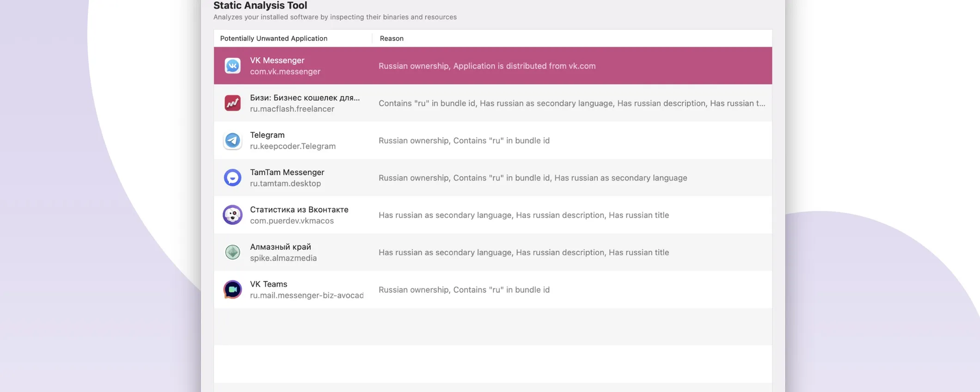Select ru.keepcoder.Telegram bundle id
Image resolution: width=980 pixels, height=392 pixels.
coord(293,146)
